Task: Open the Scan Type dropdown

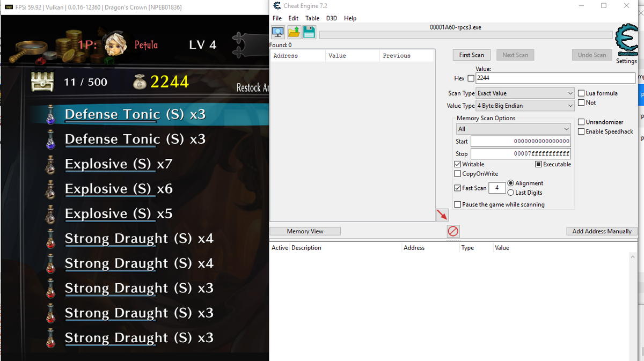Action: [525, 93]
